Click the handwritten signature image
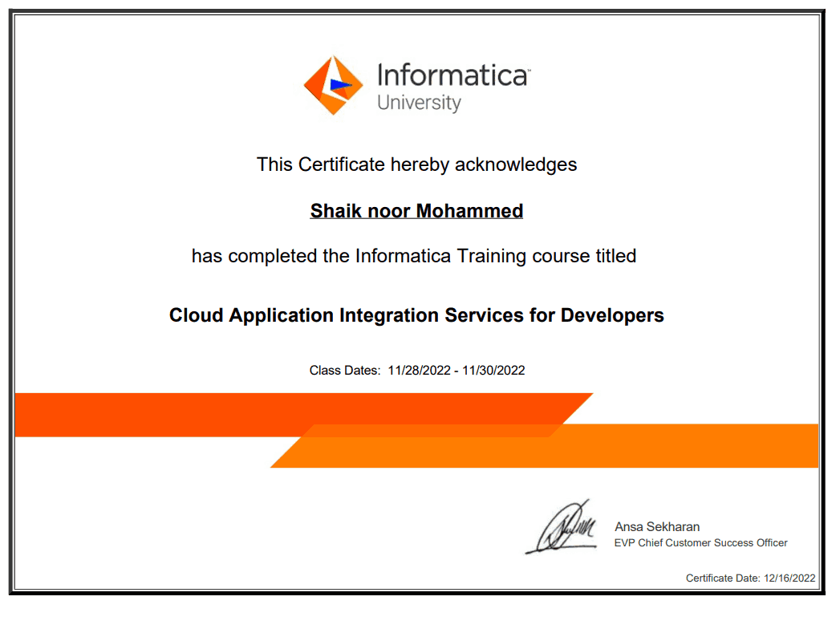840x633 pixels. [562, 527]
